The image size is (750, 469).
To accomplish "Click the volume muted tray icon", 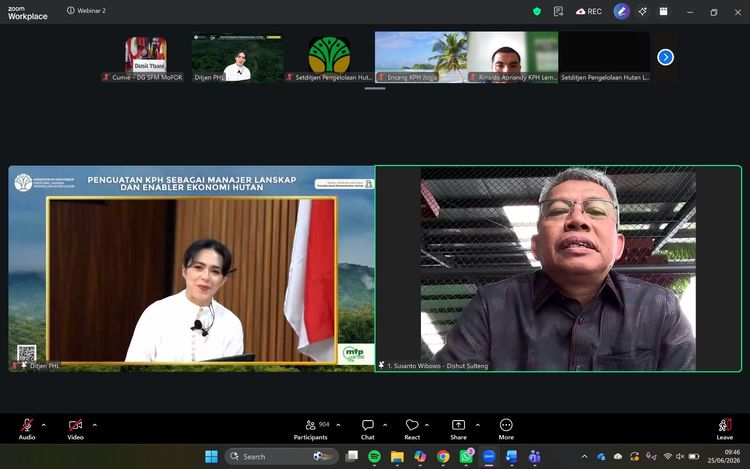I will [x=680, y=457].
